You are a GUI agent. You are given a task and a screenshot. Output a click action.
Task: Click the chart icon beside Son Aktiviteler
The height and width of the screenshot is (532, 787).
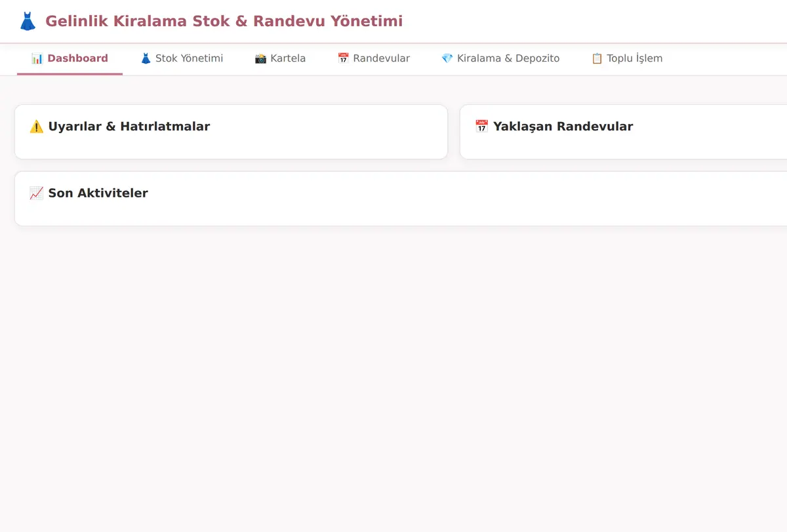pos(36,194)
